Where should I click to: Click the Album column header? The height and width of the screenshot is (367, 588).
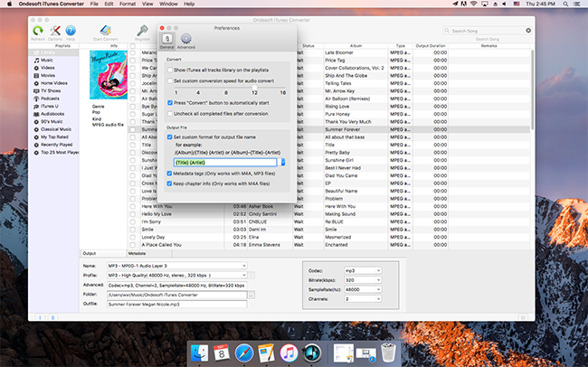tap(356, 46)
